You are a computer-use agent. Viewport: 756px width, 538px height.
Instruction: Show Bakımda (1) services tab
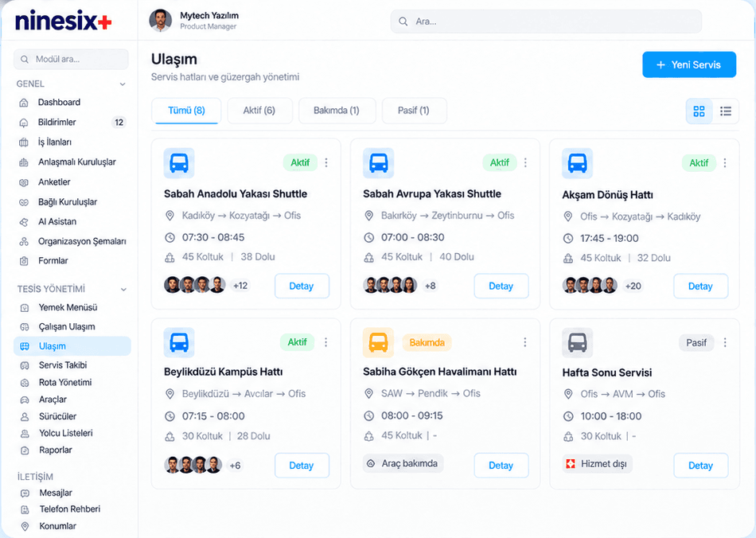click(337, 111)
